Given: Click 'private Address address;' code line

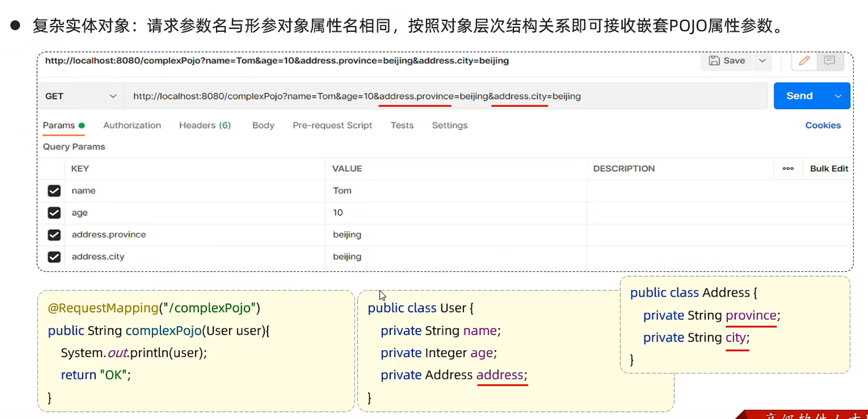Looking at the screenshot, I should (x=454, y=375).
